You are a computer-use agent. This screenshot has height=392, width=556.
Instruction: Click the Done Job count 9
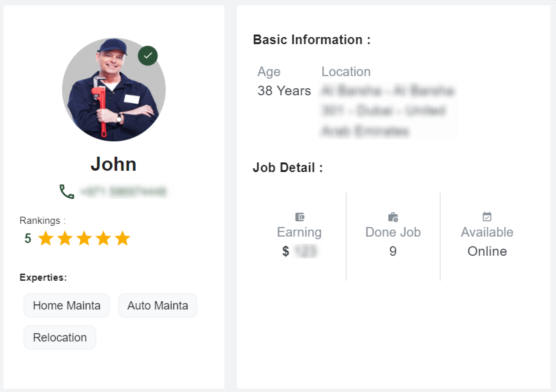(393, 251)
